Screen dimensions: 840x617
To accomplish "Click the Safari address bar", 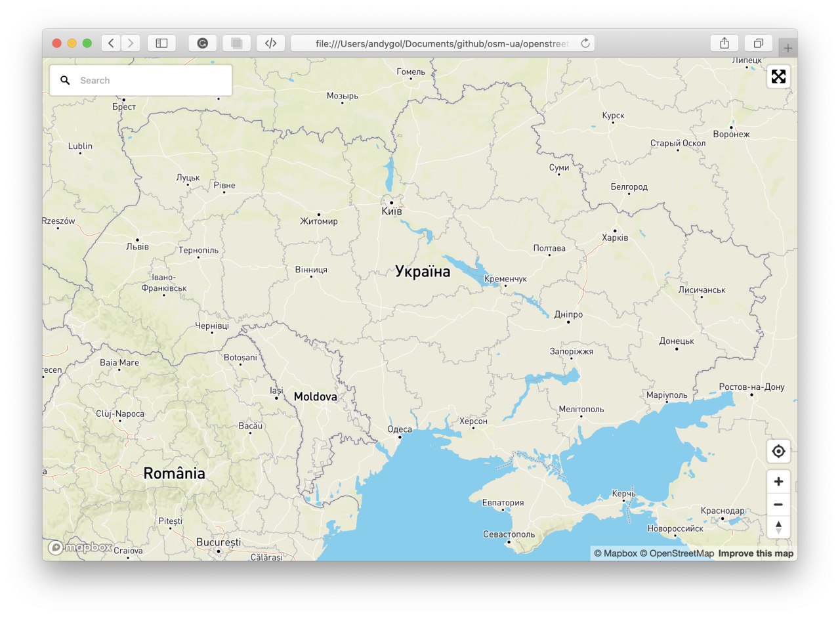I will tap(443, 43).
